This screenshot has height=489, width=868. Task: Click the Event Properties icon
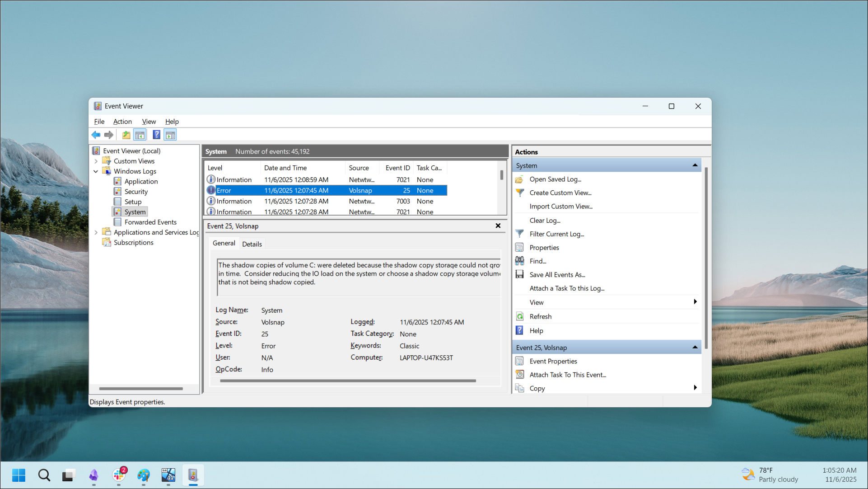pyautogui.click(x=520, y=362)
